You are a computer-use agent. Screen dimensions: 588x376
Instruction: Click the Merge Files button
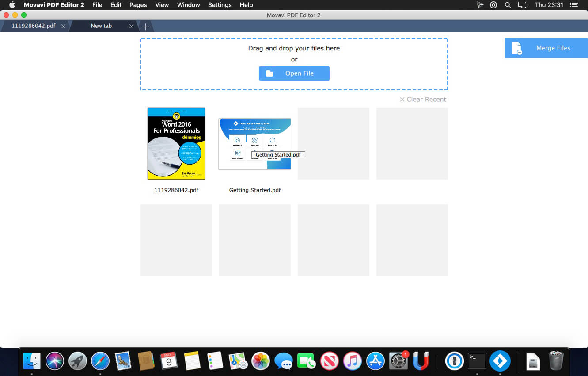[x=546, y=48]
